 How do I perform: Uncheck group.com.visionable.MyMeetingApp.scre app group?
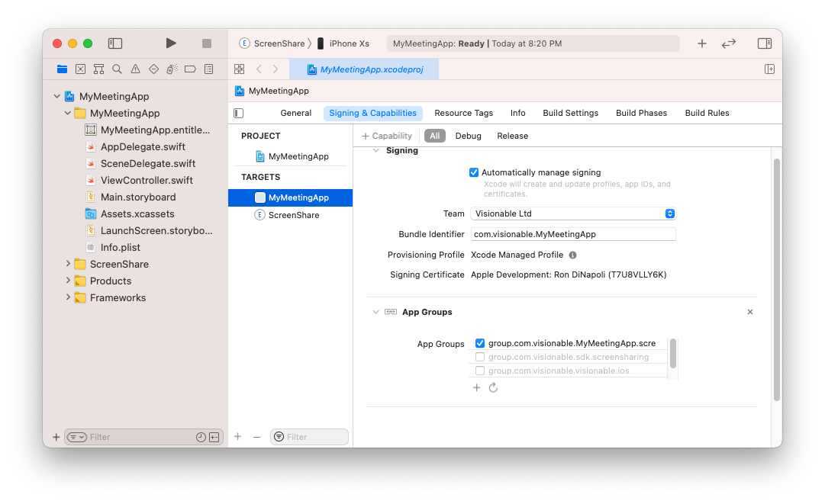pyautogui.click(x=480, y=343)
